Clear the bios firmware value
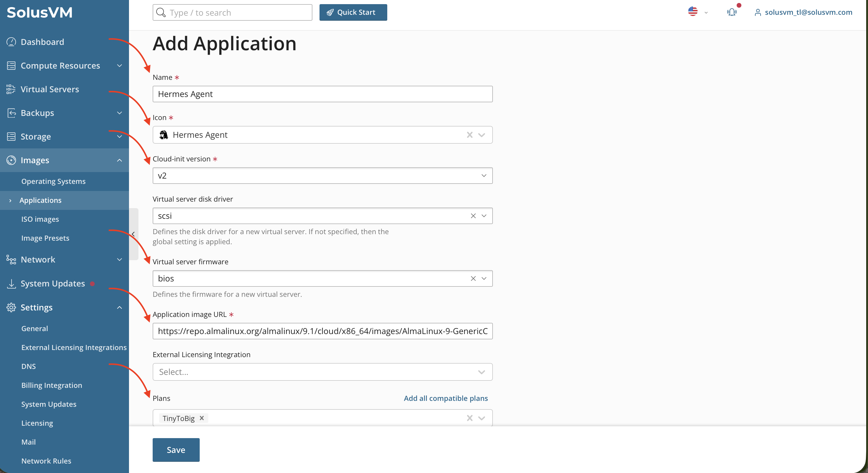Image resolution: width=868 pixels, height=473 pixels. 473,278
